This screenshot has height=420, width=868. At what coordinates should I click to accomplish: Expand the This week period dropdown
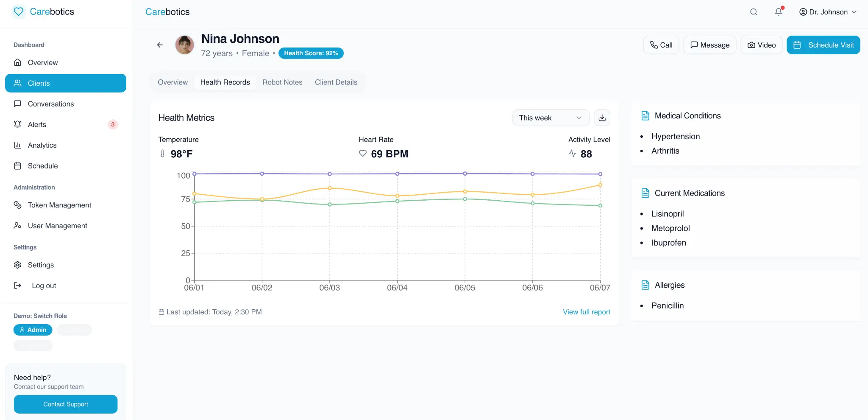(x=550, y=118)
